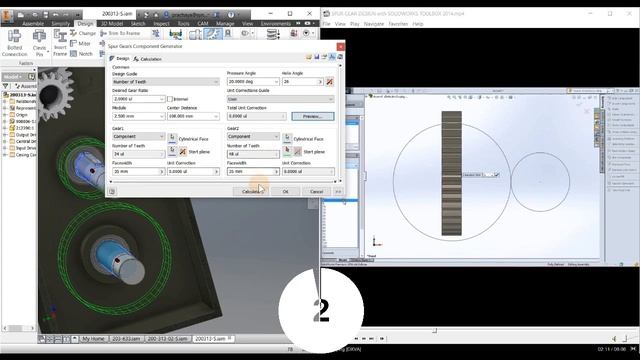Click the Cancel button in generator dialog

[316, 191]
